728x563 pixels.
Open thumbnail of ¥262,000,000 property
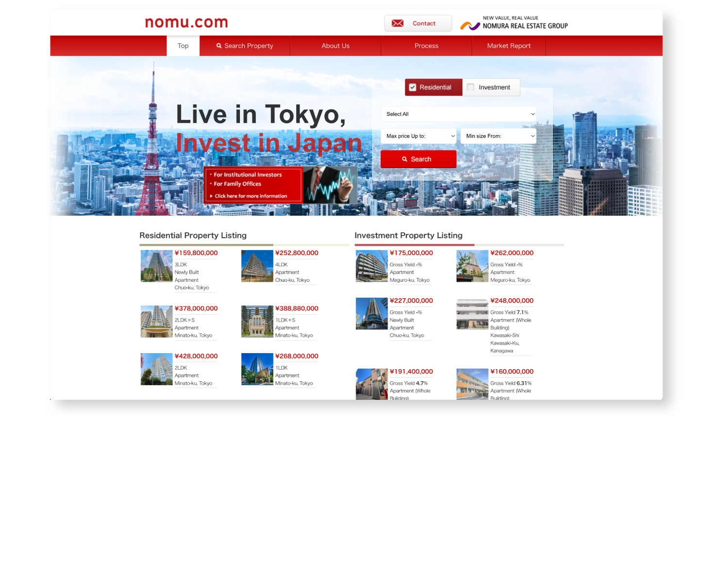(x=472, y=266)
